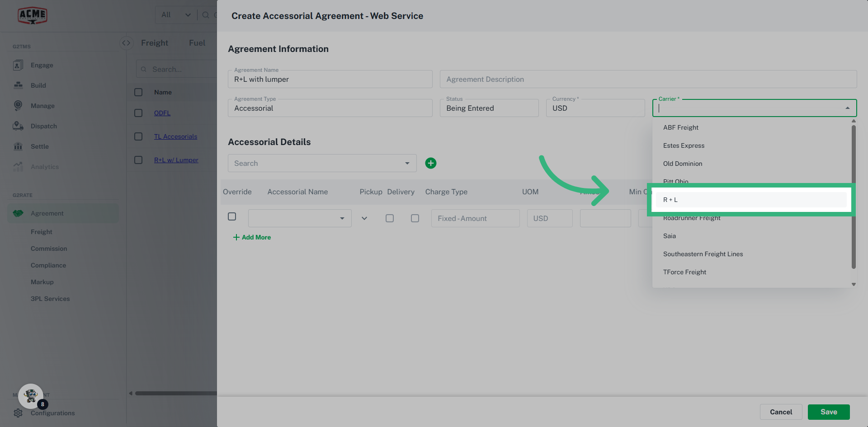Click the green plus to add accessorial

coord(430,163)
